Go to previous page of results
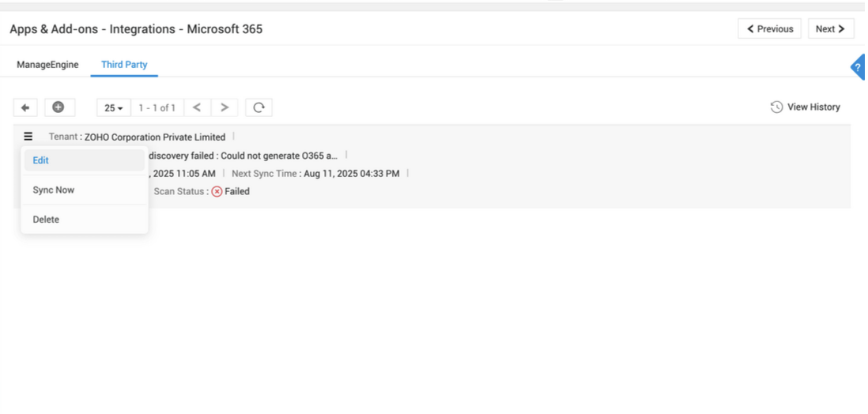Screen dimensions: 868x414 coord(197,107)
